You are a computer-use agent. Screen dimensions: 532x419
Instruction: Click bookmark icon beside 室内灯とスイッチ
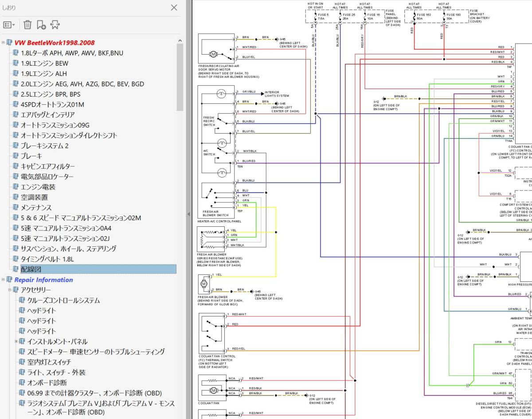(22, 362)
